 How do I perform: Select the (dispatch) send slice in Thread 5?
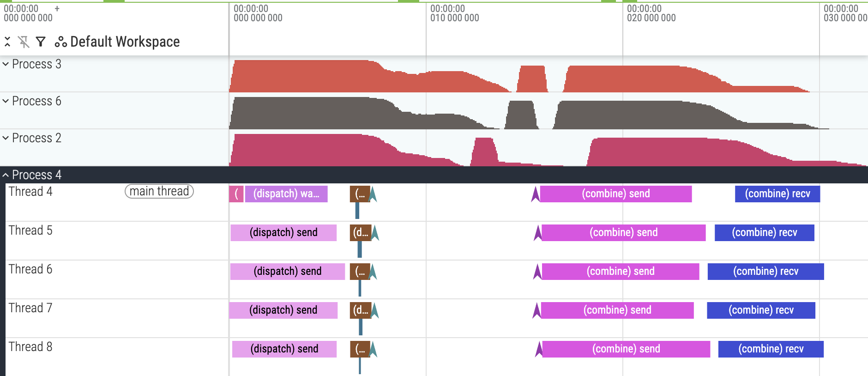point(283,233)
